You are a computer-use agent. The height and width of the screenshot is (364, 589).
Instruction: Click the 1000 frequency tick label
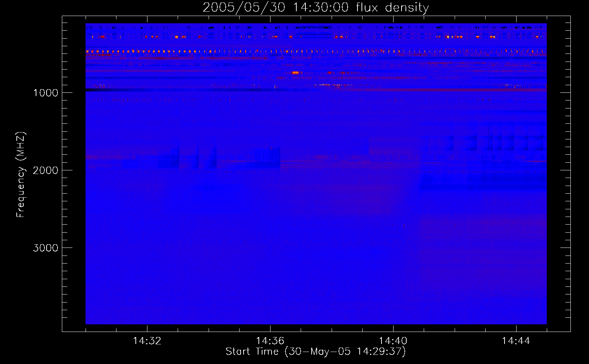46,93
